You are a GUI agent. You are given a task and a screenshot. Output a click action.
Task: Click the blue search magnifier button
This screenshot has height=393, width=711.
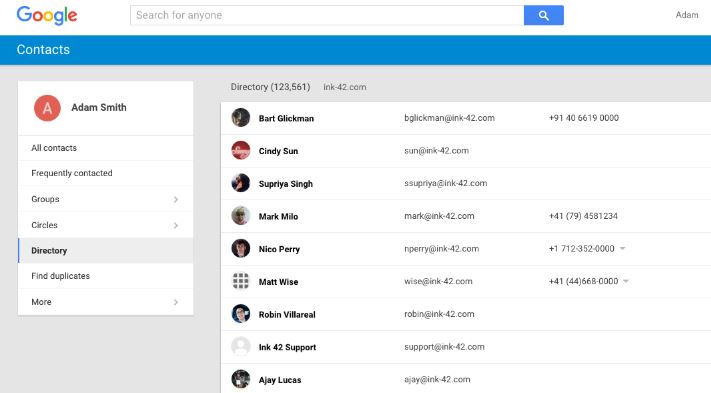point(544,15)
